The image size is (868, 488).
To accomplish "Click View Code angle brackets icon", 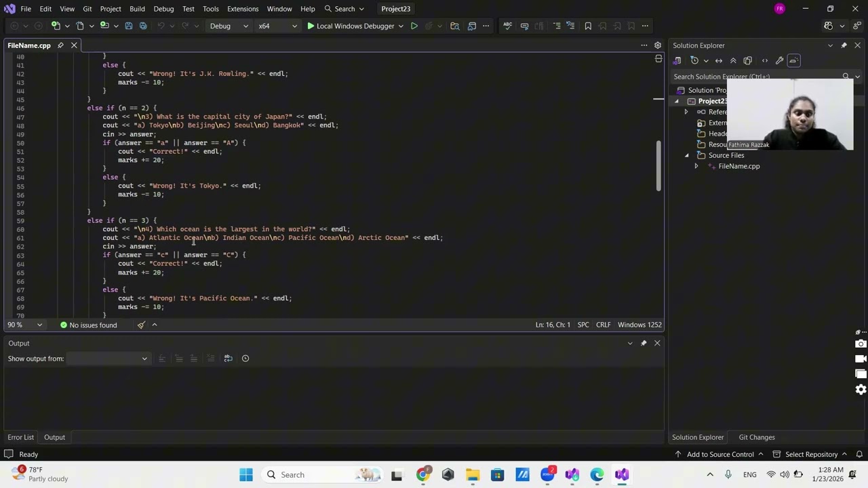I will tap(765, 60).
